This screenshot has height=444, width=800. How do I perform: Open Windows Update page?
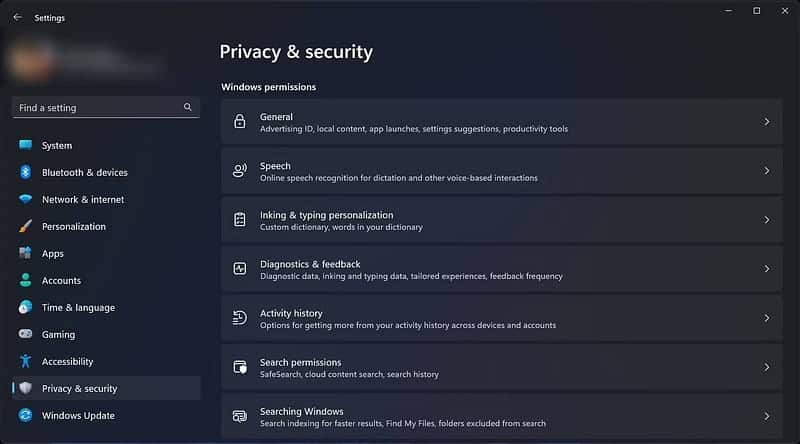[x=106, y=415]
